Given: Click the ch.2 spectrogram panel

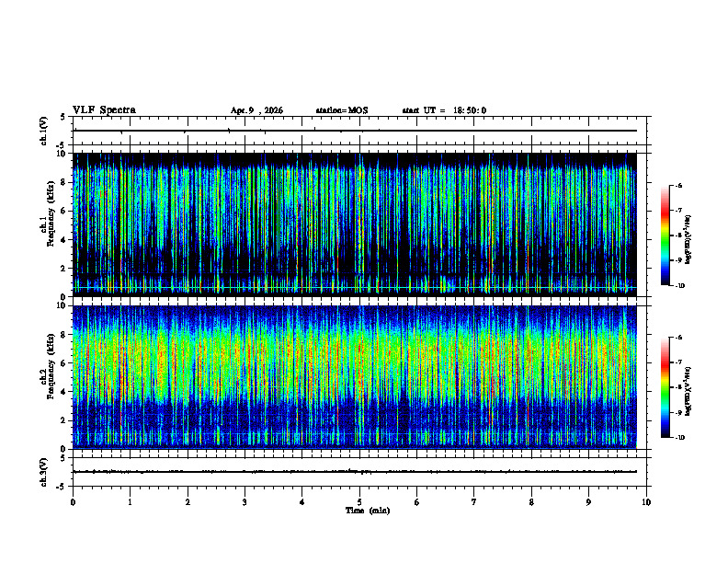Looking at the screenshot, I should click(x=355, y=377).
